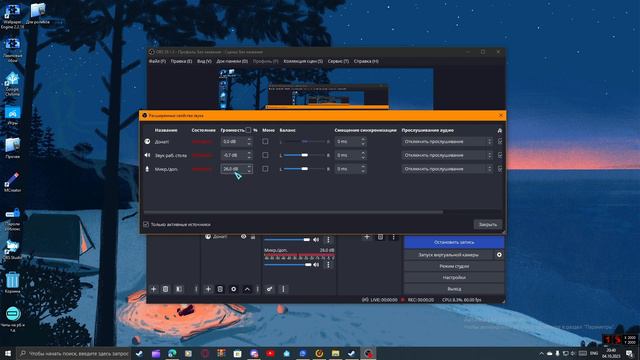This screenshot has width=640, height=360.
Task: Open virtual camera settings gear icon
Action: click(499, 255)
